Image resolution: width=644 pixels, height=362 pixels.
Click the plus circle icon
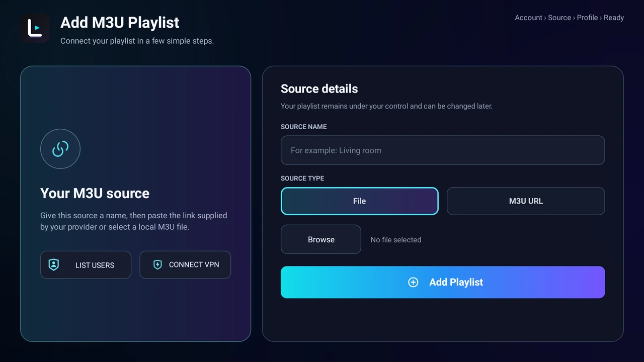(x=413, y=282)
